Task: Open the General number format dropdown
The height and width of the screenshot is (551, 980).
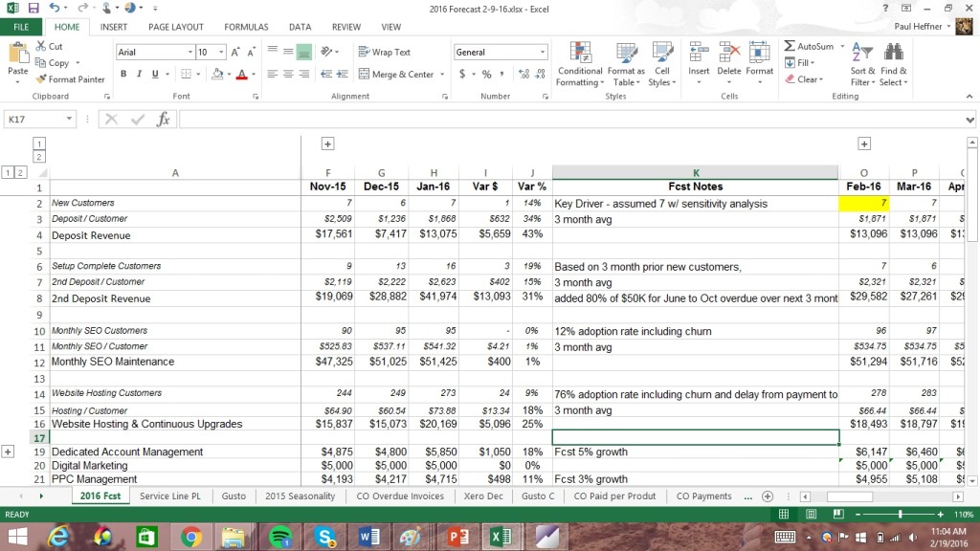Action: click(543, 53)
